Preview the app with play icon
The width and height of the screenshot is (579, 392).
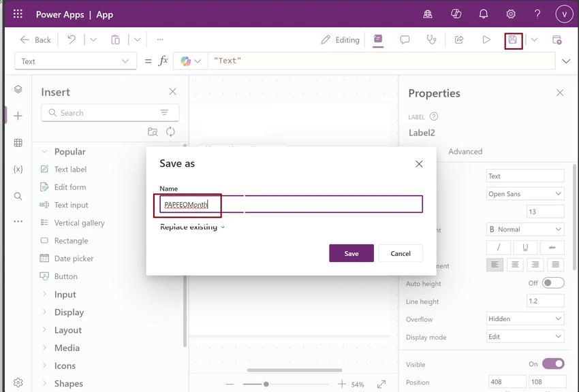click(486, 39)
